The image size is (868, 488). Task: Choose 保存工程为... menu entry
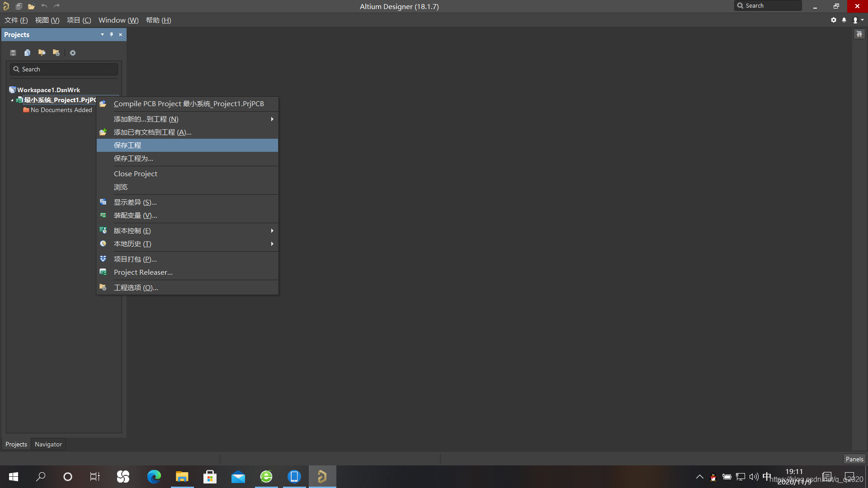coord(187,158)
